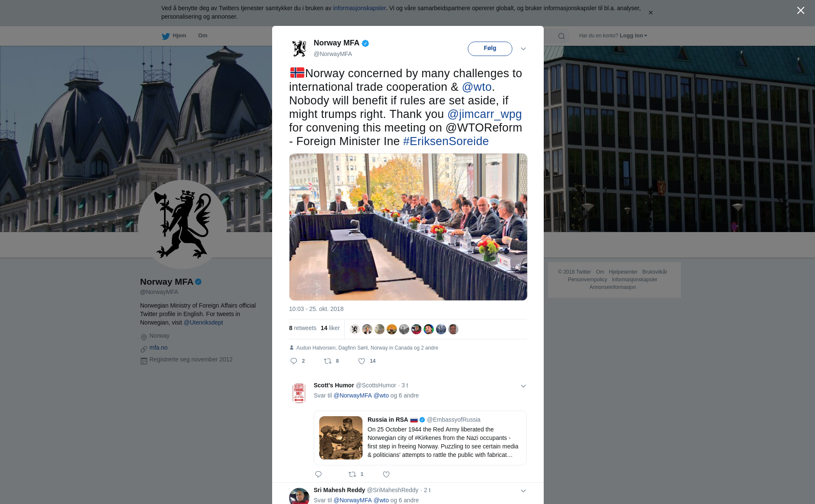This screenshot has width=815, height=504.
Task: Click the Twitter bird Hjem icon
Action: pos(166,36)
